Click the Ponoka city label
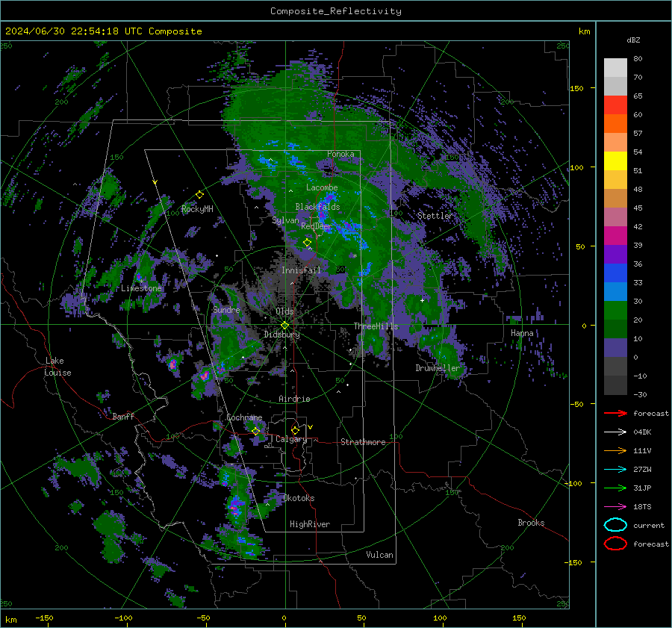This screenshot has width=672, height=628. click(x=340, y=154)
